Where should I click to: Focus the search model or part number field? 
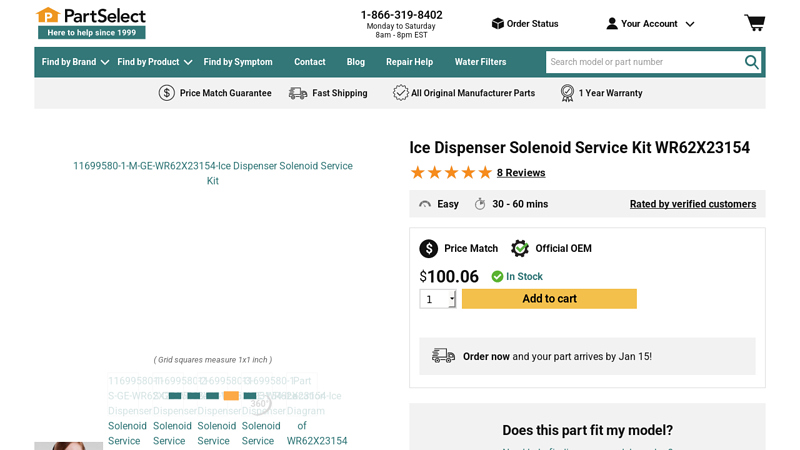pos(642,62)
